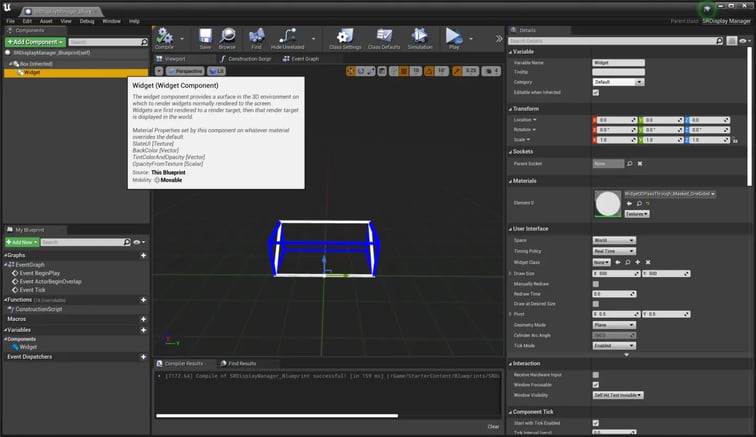Image resolution: width=756 pixels, height=437 pixels.
Task: Click the Add Component button
Action: coord(34,42)
